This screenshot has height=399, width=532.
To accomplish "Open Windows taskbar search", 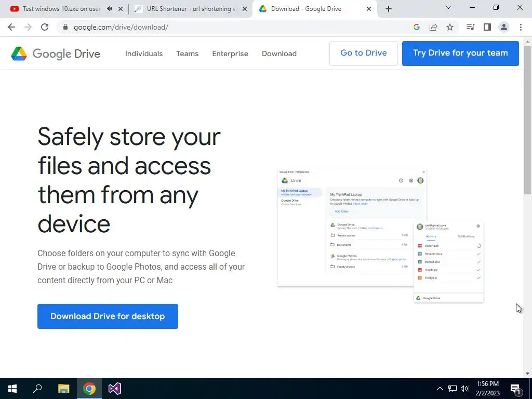I will [x=37, y=389].
